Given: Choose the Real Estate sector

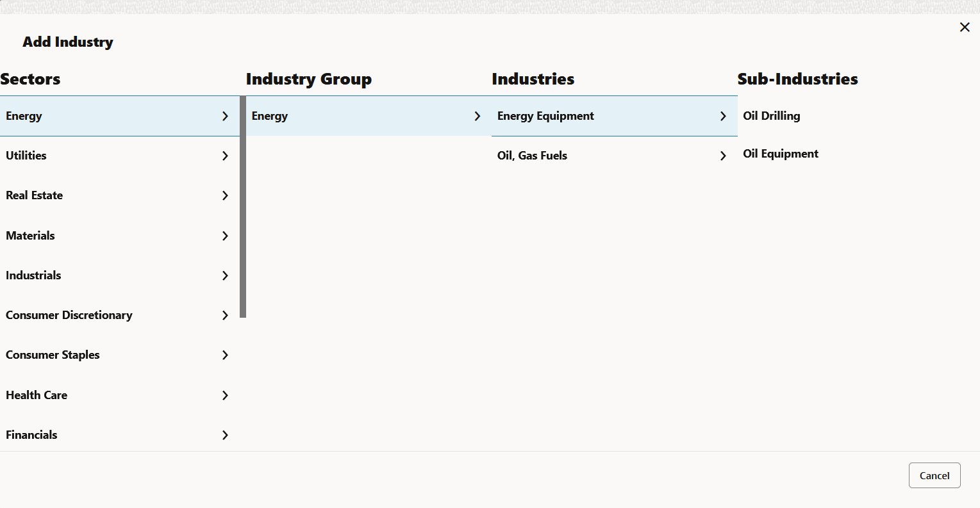Looking at the screenshot, I should (120, 195).
